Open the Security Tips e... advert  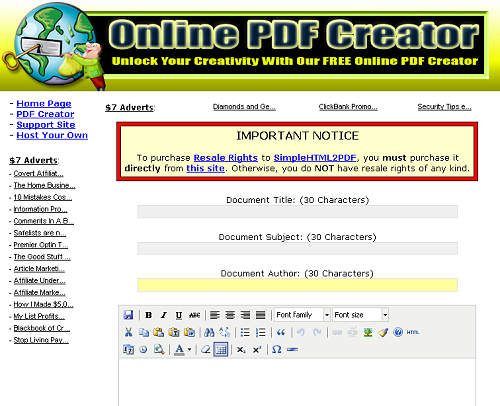[x=444, y=107]
